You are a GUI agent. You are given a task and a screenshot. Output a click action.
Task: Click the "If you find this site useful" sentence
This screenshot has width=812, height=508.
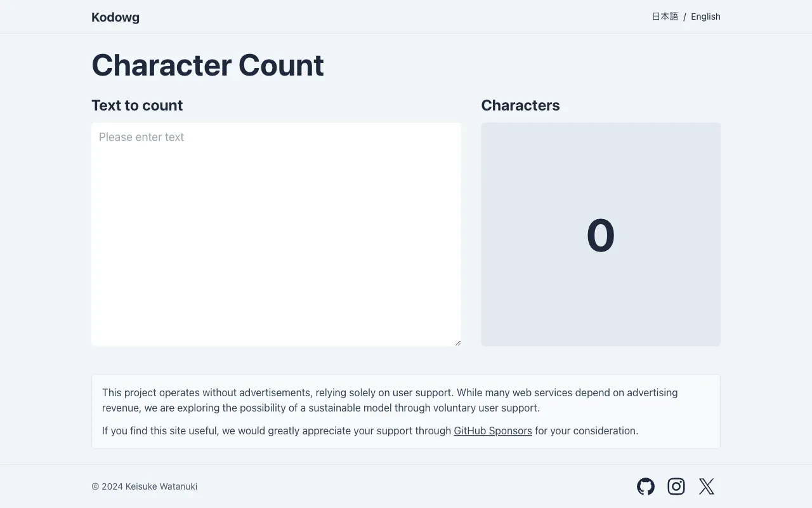(x=370, y=431)
